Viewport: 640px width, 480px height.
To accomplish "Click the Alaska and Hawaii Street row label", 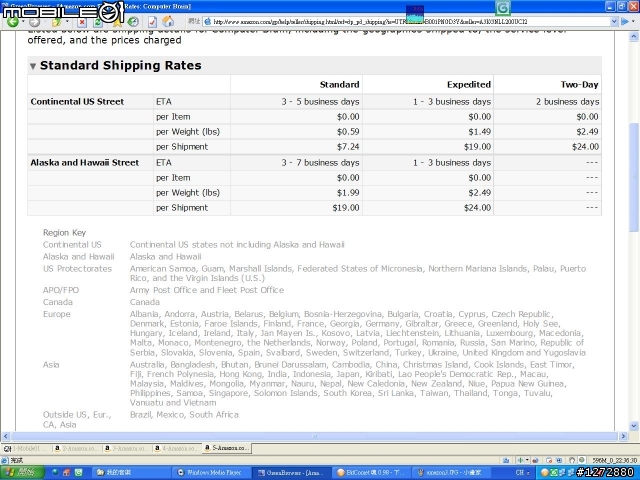I will [x=85, y=162].
